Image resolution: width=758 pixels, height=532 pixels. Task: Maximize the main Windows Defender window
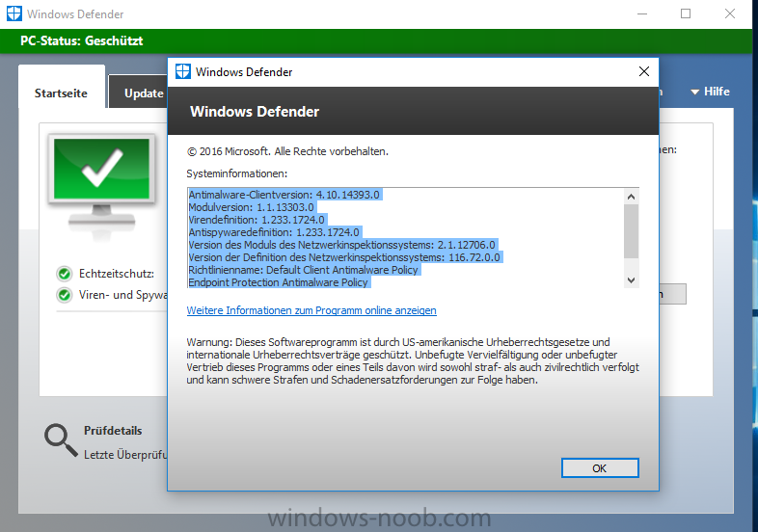686,13
